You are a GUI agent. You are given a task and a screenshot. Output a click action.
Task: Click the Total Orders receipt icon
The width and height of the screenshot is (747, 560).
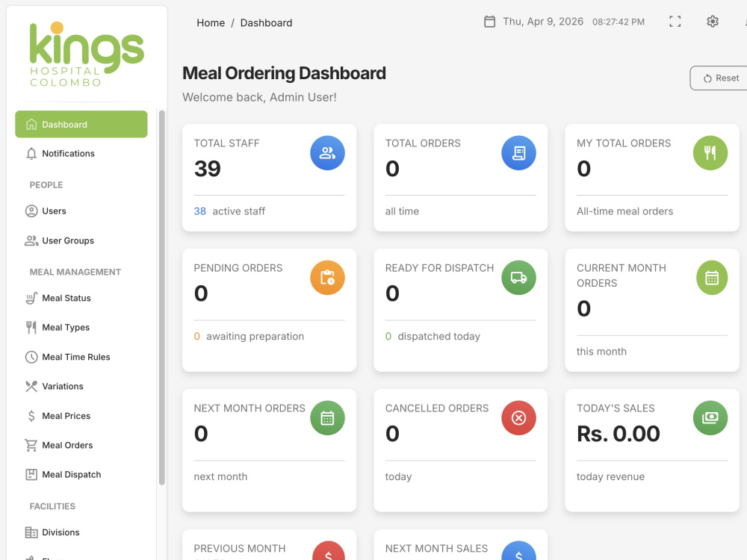tap(519, 153)
